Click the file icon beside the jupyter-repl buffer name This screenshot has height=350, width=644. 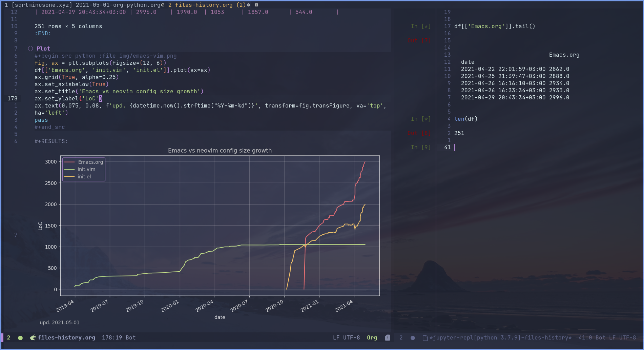pyautogui.click(x=424, y=337)
